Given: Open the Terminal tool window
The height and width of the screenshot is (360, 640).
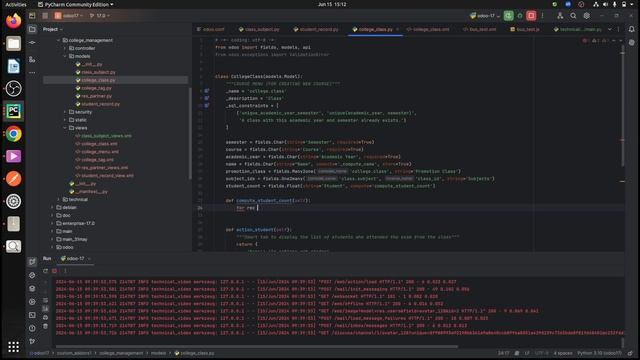Looking at the screenshot, I should (x=32, y=315).
